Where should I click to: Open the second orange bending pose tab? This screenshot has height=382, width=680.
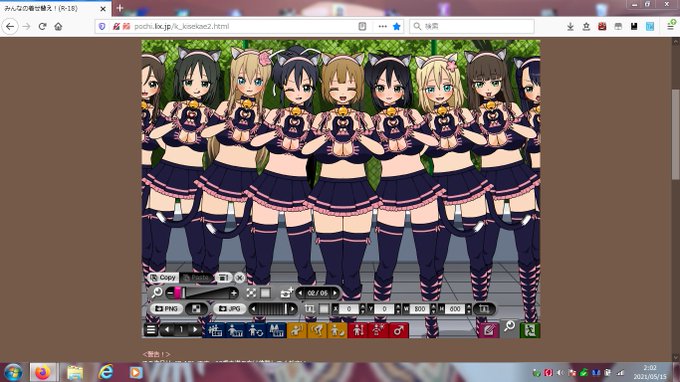pos(317,330)
